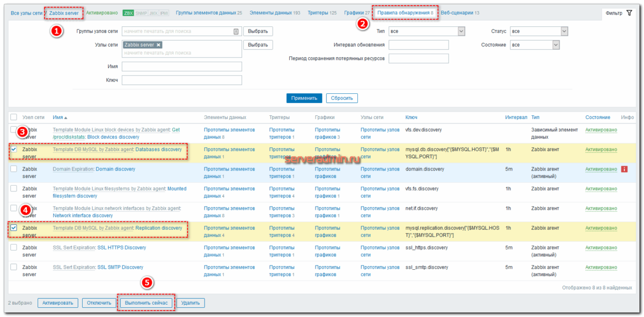Check the select-all checkbox in the table header
This screenshot has width=644, height=317.
coord(14,117)
